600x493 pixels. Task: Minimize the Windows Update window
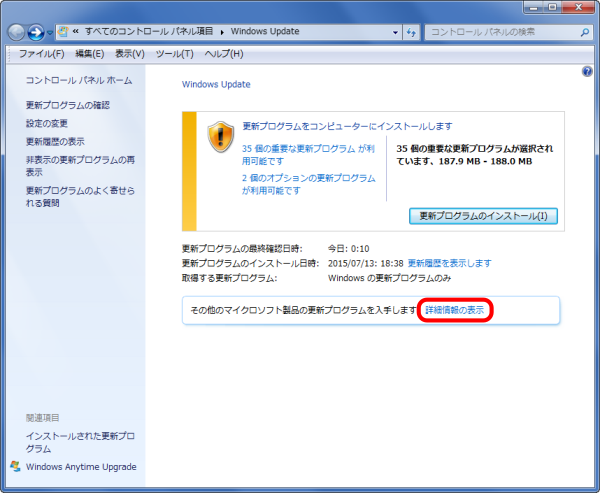point(533,7)
